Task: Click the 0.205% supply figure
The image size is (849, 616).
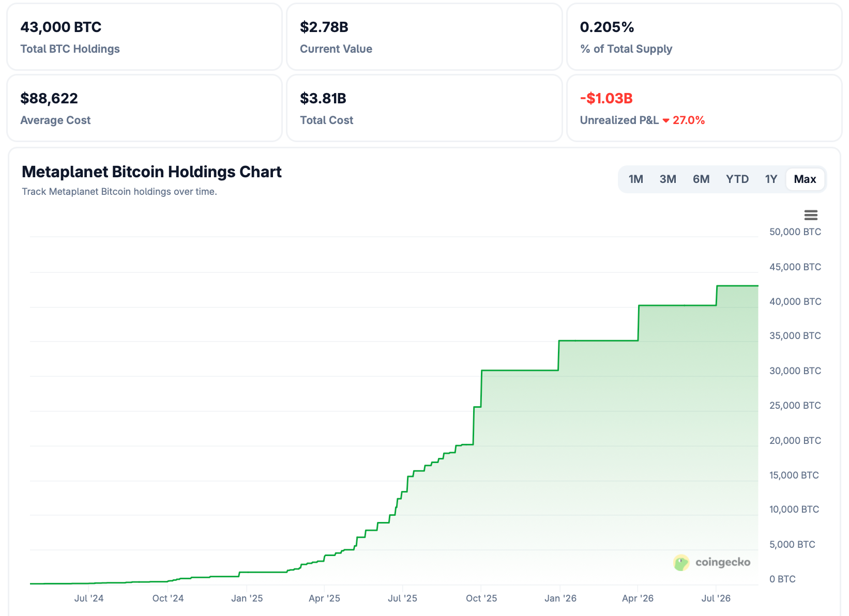Action: [x=607, y=27]
